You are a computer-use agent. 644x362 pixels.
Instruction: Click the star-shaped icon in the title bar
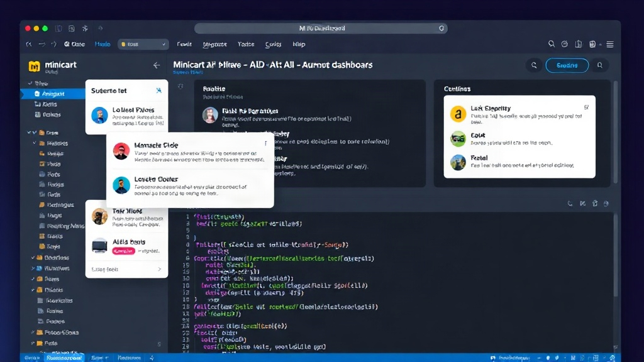pos(85,28)
